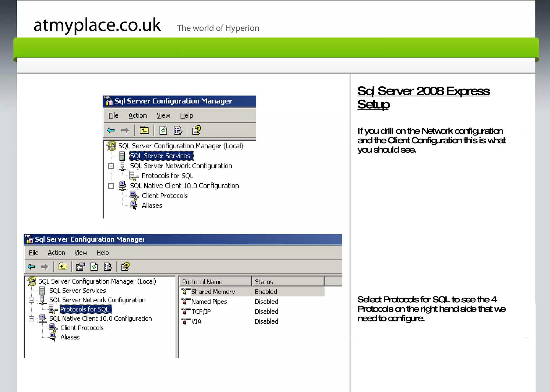Click Export List icon in lower toolbar
This screenshot has height=392, width=550.
pos(108,267)
